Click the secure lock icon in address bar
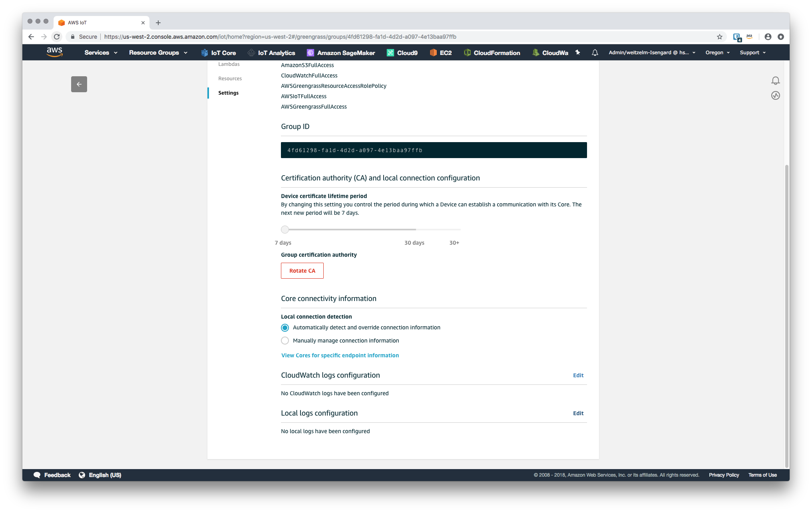812x513 pixels. click(72, 37)
